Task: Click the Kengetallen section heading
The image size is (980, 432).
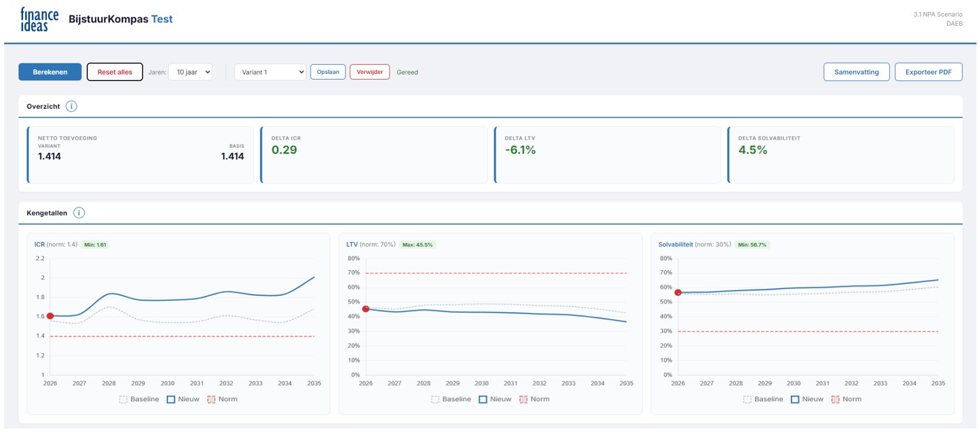Action: click(x=47, y=213)
